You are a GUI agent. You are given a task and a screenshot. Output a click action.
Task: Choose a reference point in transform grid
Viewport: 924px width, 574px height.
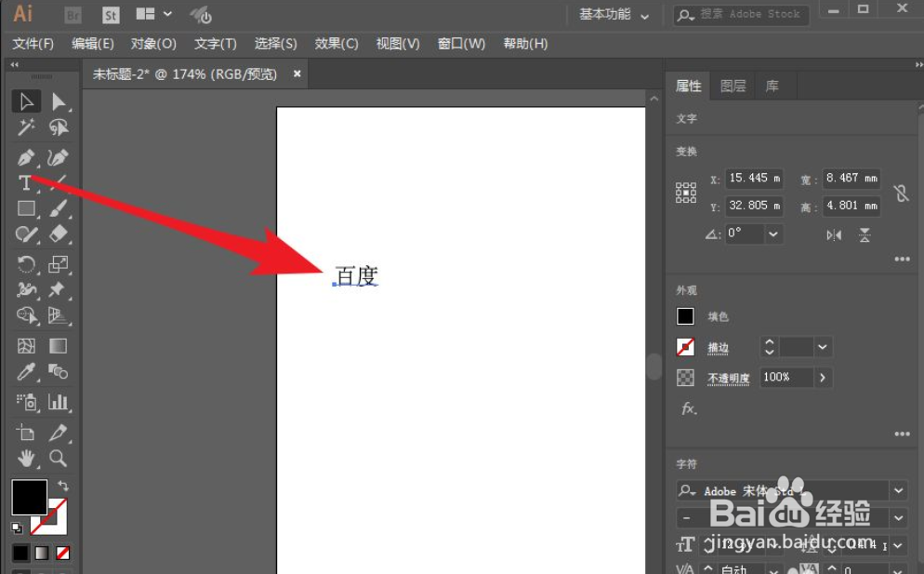click(686, 193)
